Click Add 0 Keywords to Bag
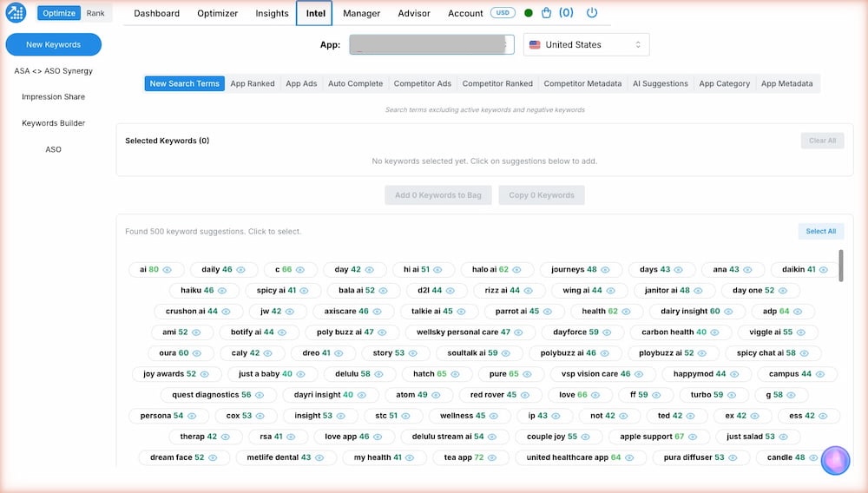Image resolution: width=868 pixels, height=493 pixels. [438, 195]
